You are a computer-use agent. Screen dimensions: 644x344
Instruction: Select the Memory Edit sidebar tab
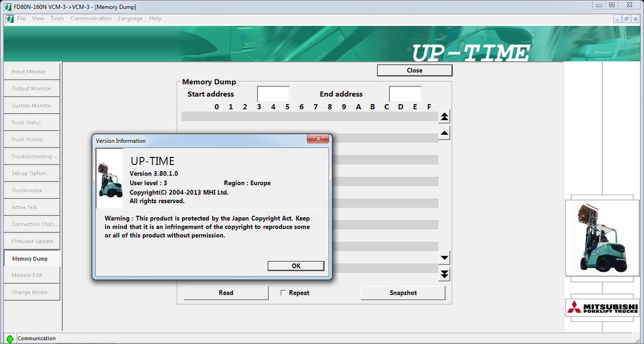pyautogui.click(x=32, y=275)
